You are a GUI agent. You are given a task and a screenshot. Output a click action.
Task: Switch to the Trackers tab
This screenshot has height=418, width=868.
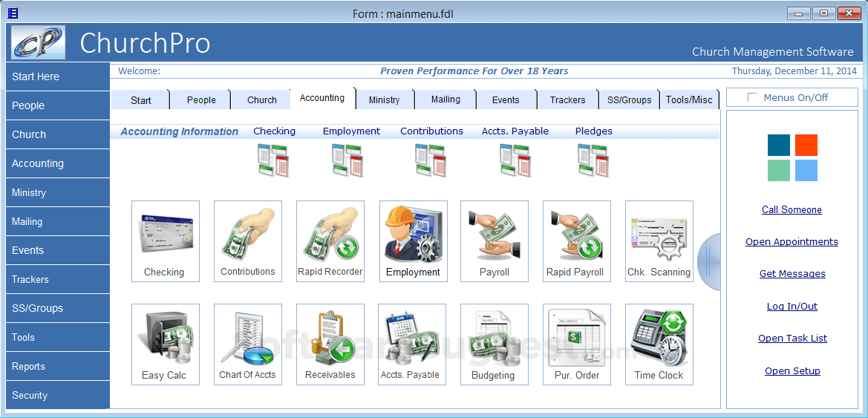pos(568,100)
